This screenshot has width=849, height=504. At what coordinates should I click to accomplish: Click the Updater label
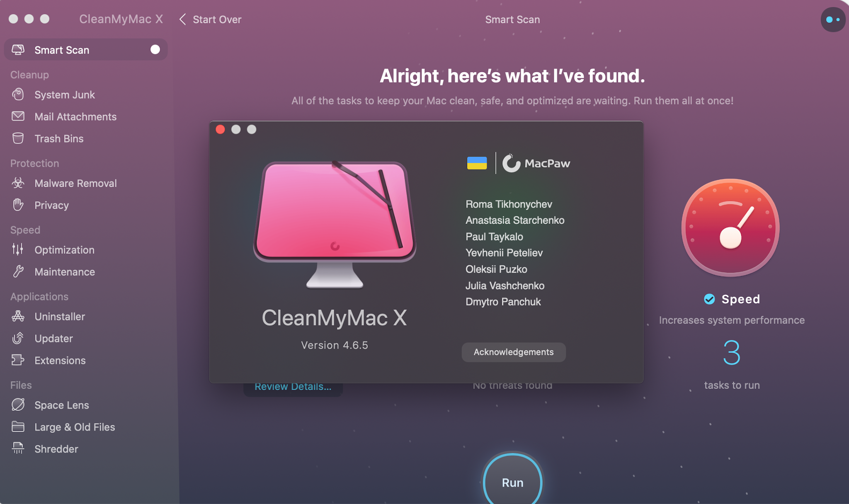[x=53, y=339]
